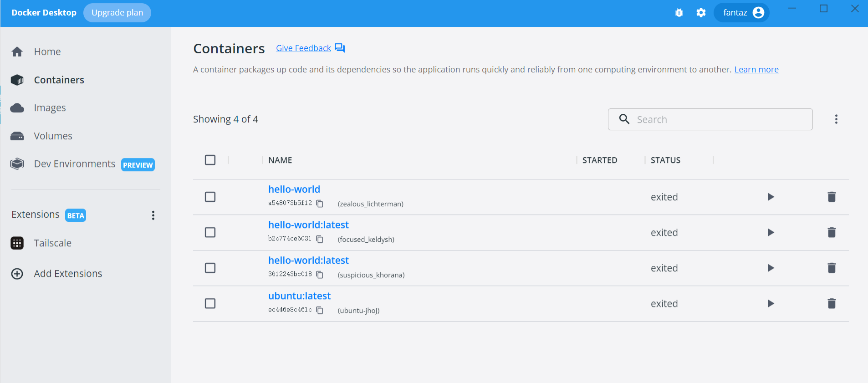Delete the suspicious_khorana container

[832, 268]
